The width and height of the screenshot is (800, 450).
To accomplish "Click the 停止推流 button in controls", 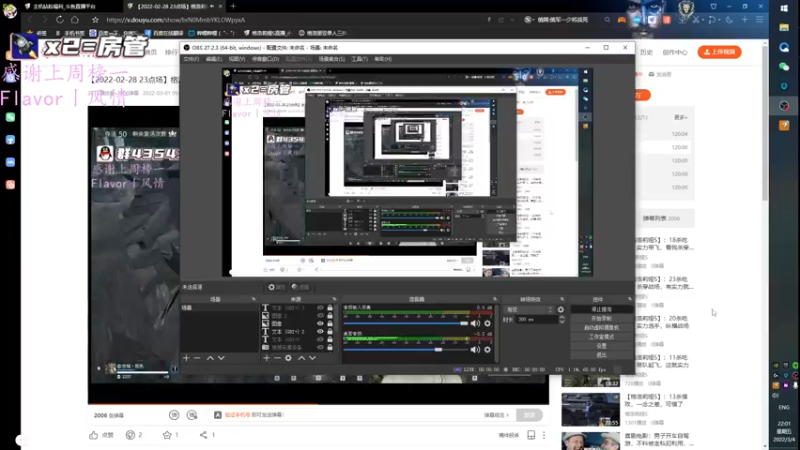I will tap(602, 309).
